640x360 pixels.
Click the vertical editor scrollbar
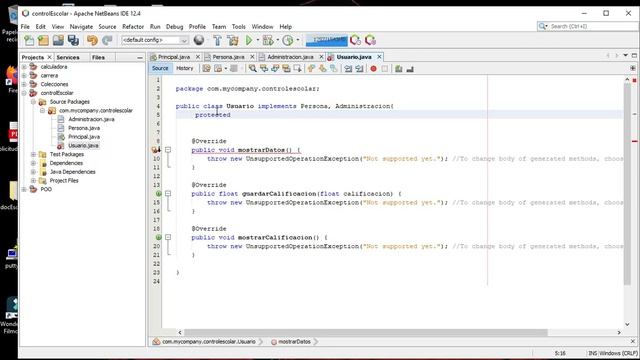(627, 185)
